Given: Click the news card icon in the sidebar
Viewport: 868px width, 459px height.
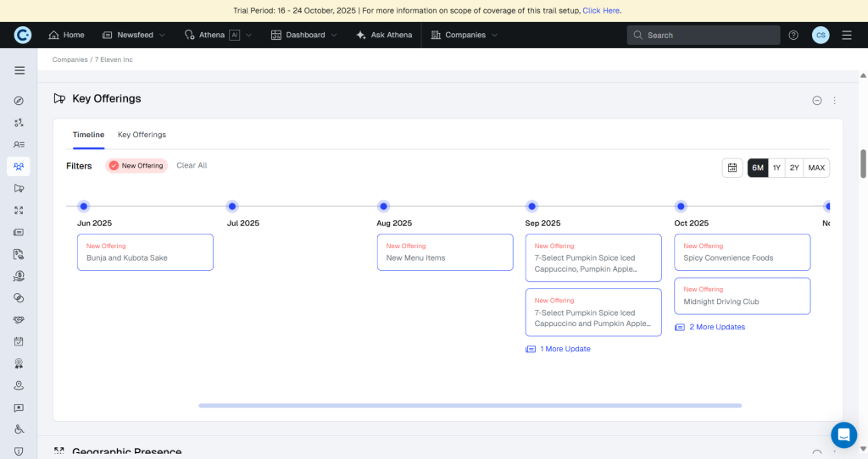Looking at the screenshot, I should [x=19, y=232].
